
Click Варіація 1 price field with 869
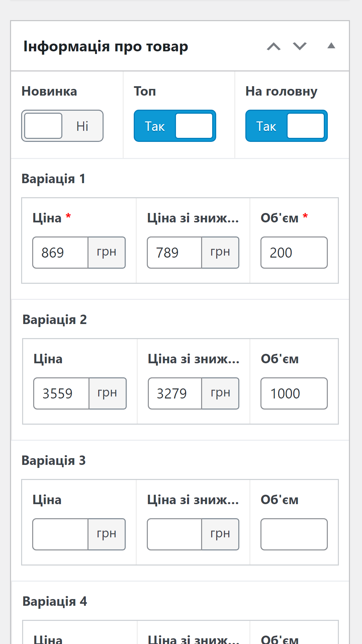click(x=60, y=253)
